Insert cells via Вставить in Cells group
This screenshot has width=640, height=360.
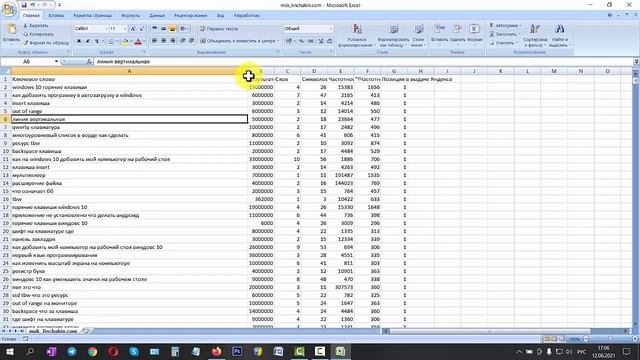(439, 35)
